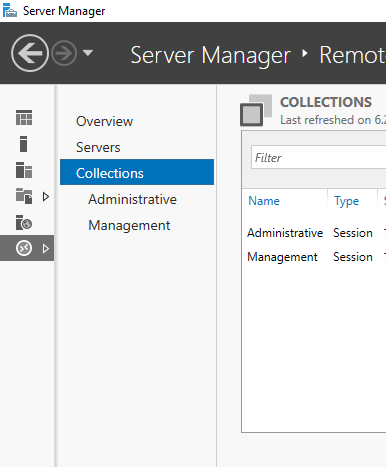Sort collections by Name column
This screenshot has height=467, width=386.
[264, 201]
